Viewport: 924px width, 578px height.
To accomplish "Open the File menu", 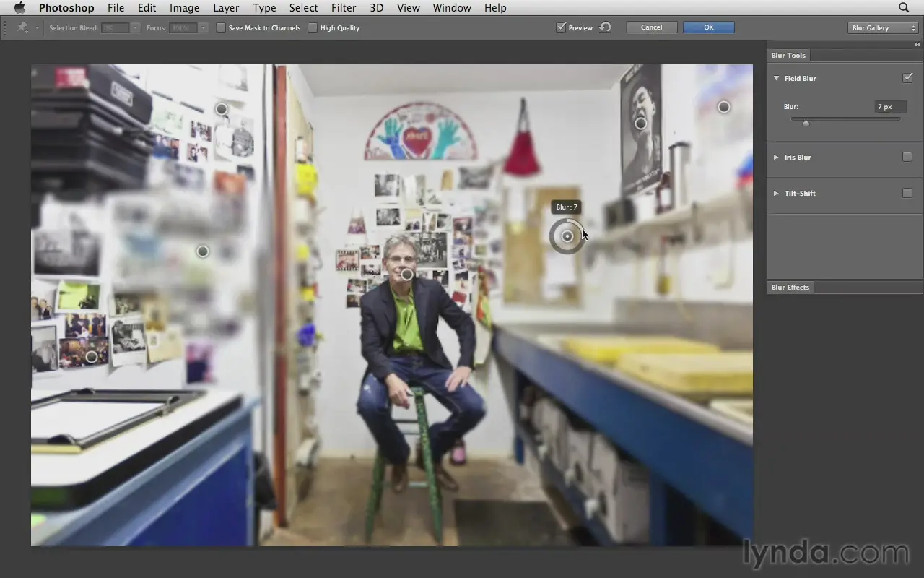I will click(115, 7).
